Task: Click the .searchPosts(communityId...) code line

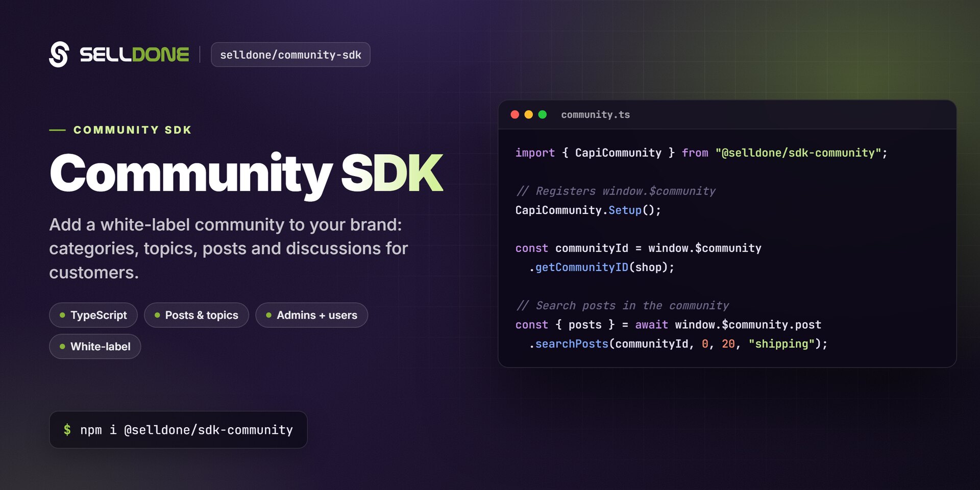Action: tap(678, 344)
